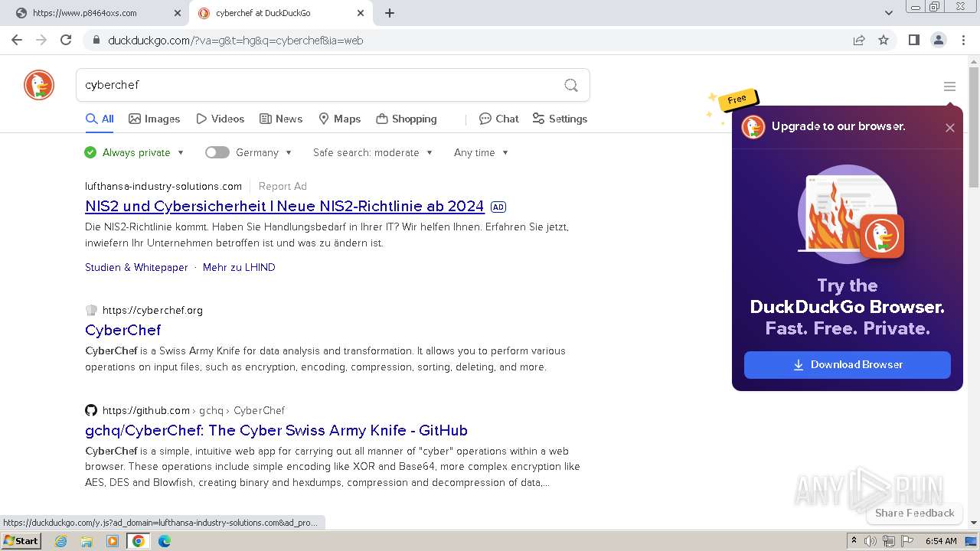Open the hamburger menu at page top
The width and height of the screenshot is (980, 551).
(949, 86)
